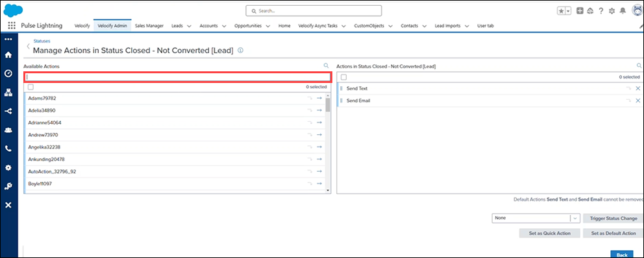Image resolution: width=644 pixels, height=258 pixels.
Task: Add Andrew73970 with its right arrow
Action: 319,135
